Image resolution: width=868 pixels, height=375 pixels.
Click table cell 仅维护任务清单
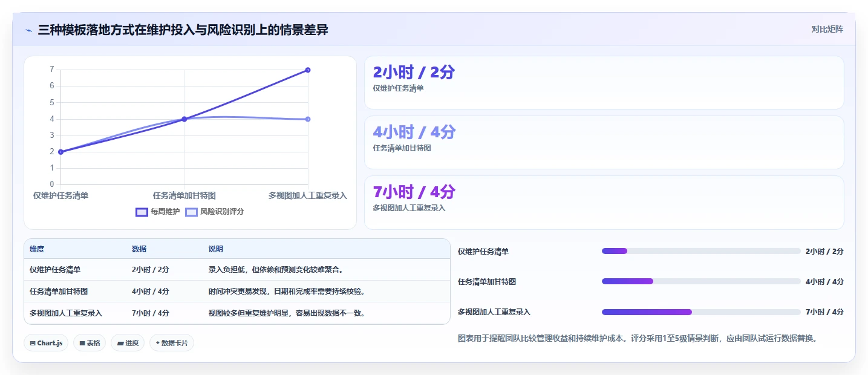pyautogui.click(x=55, y=270)
